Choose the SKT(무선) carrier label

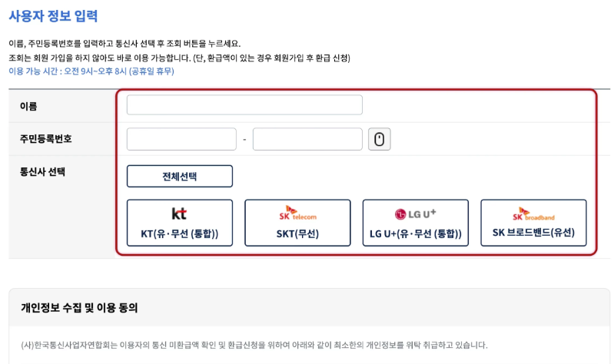click(297, 233)
